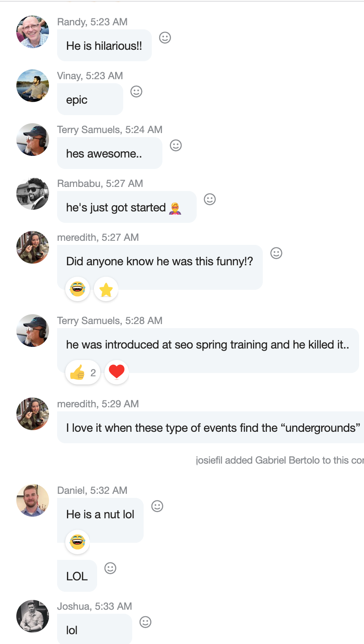Open Daniel's avatar at 5:32 AM
This screenshot has width=364, height=644.
33,500
